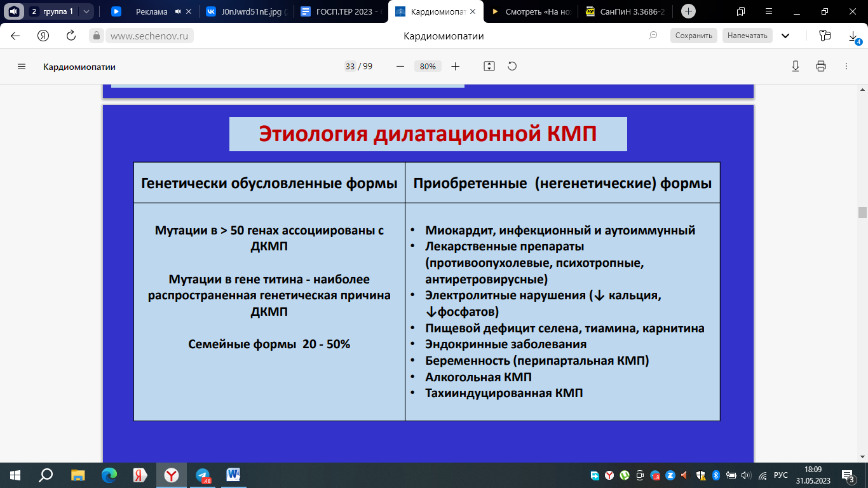
Task: Open Bluetooth tray icon
Action: click(715, 475)
